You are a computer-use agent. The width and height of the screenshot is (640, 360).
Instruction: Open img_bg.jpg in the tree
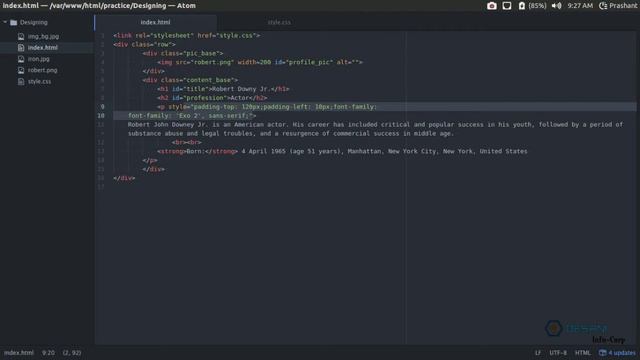point(43,36)
